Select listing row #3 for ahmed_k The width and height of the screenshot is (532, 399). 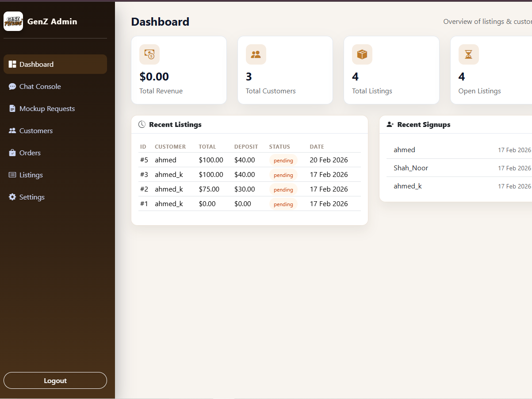pos(249,174)
